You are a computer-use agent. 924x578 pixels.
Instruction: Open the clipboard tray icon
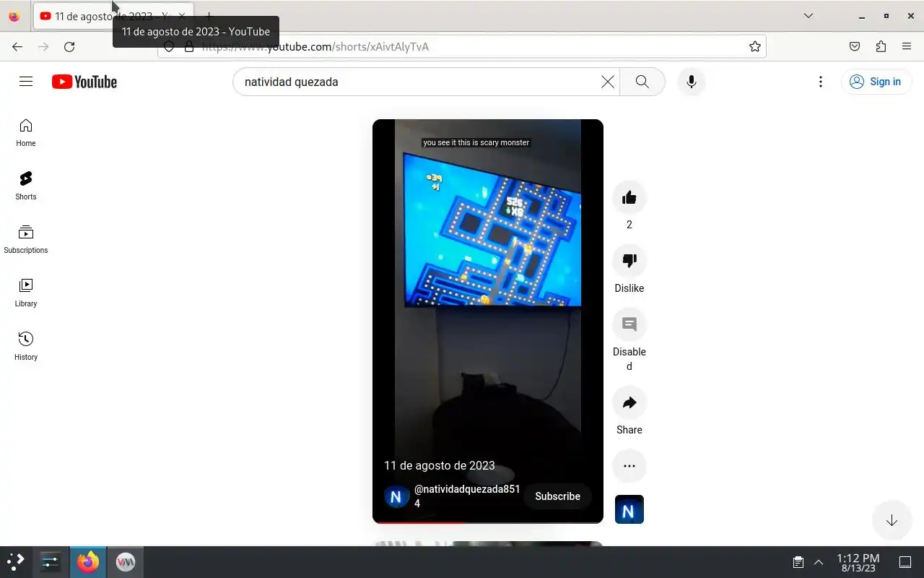(798, 562)
